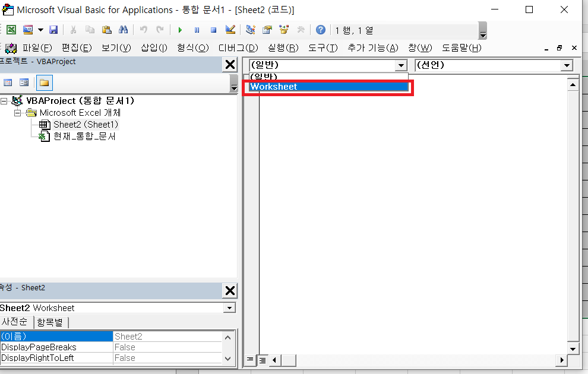Screen dimensions: 588x374
Task: Switch to the 사전순 tab
Action: [x=15, y=322]
